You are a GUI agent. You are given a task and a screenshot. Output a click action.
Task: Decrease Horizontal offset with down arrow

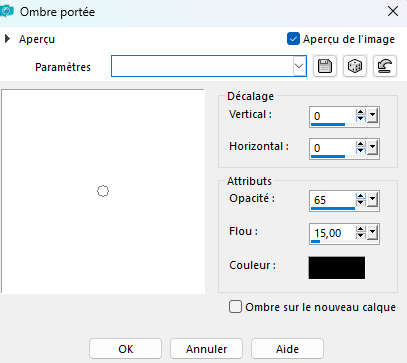(361, 151)
